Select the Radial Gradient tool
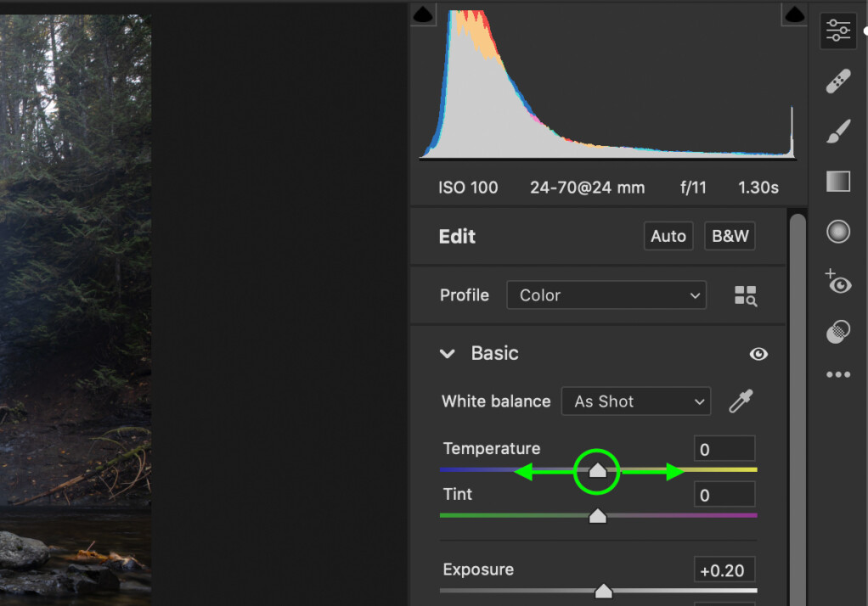 pyautogui.click(x=837, y=231)
